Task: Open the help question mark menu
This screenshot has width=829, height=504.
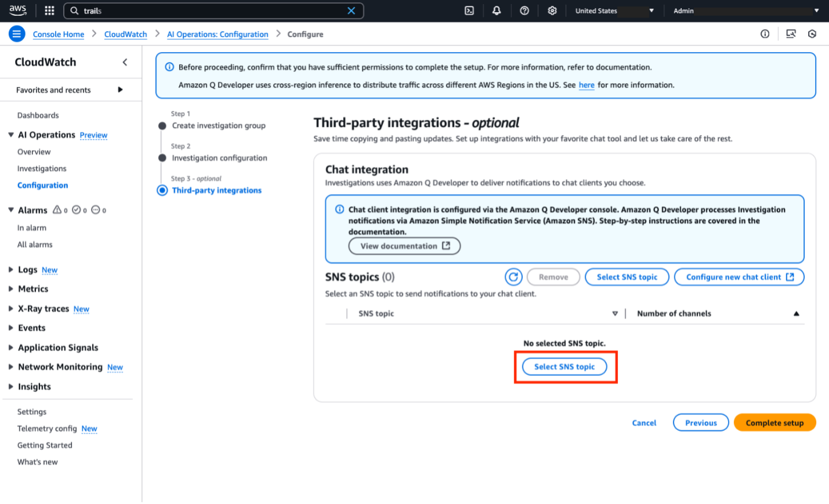Action: pyautogui.click(x=525, y=10)
